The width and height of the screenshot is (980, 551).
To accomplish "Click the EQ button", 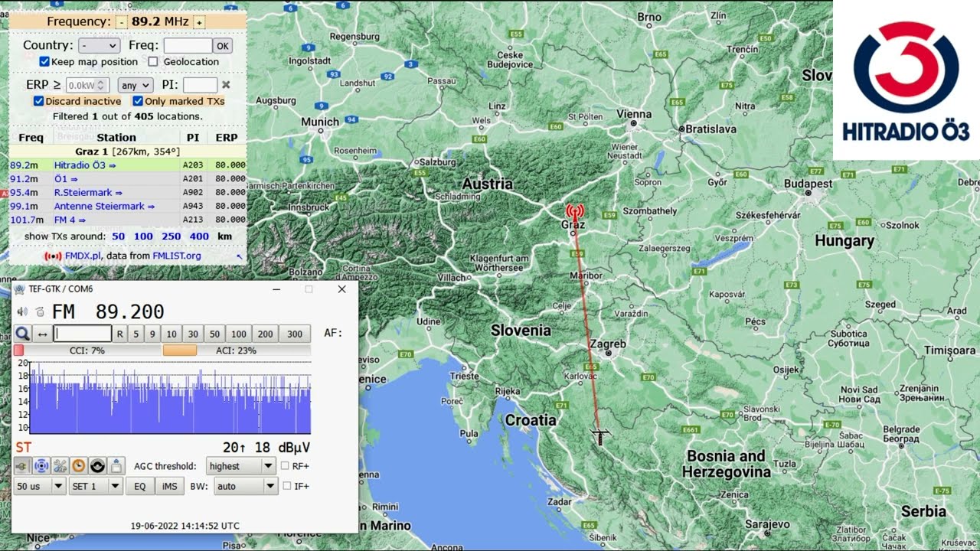I will [139, 486].
